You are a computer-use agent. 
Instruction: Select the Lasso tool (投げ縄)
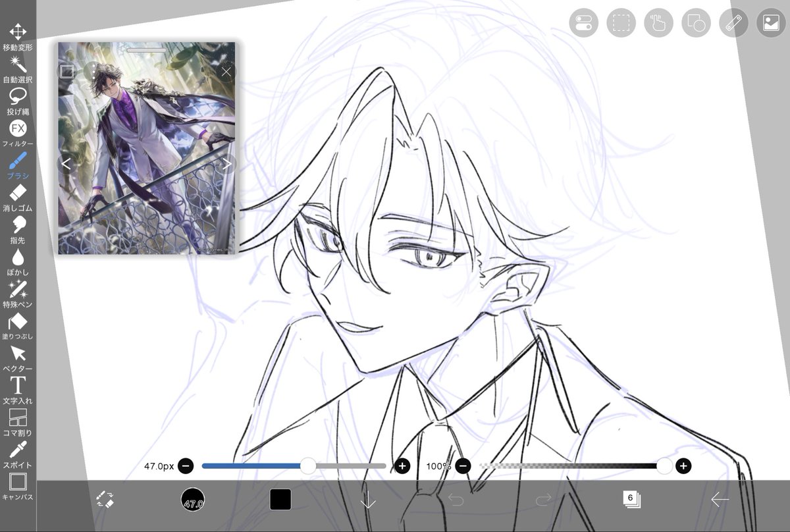[x=18, y=101]
